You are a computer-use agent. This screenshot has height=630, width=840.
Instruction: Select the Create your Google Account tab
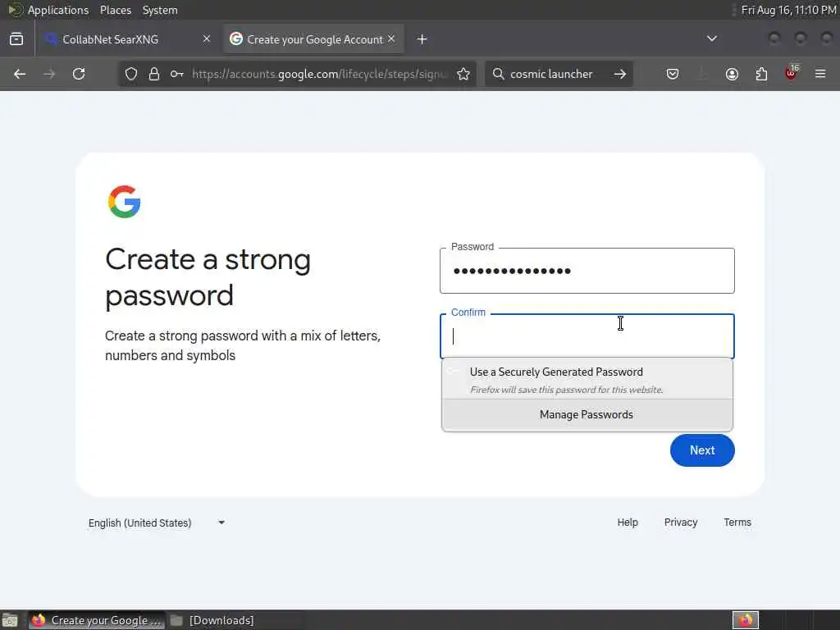313,39
